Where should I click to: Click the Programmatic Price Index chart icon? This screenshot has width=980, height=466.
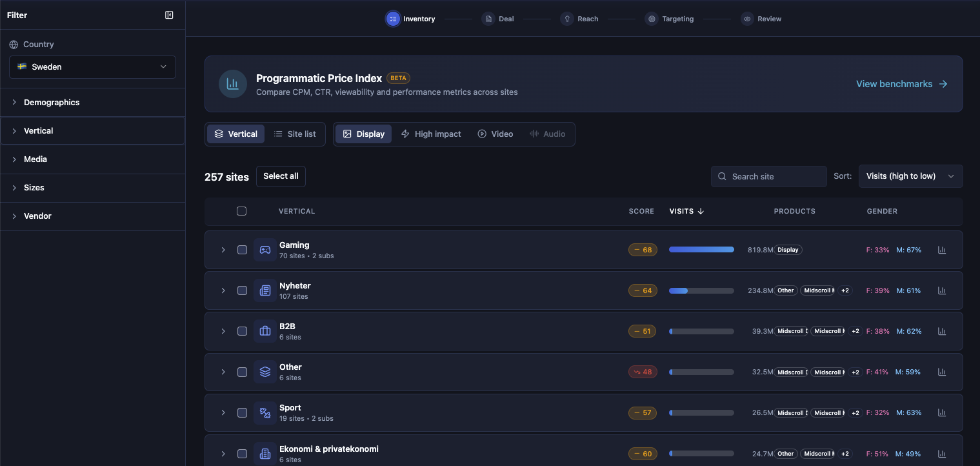pos(232,84)
